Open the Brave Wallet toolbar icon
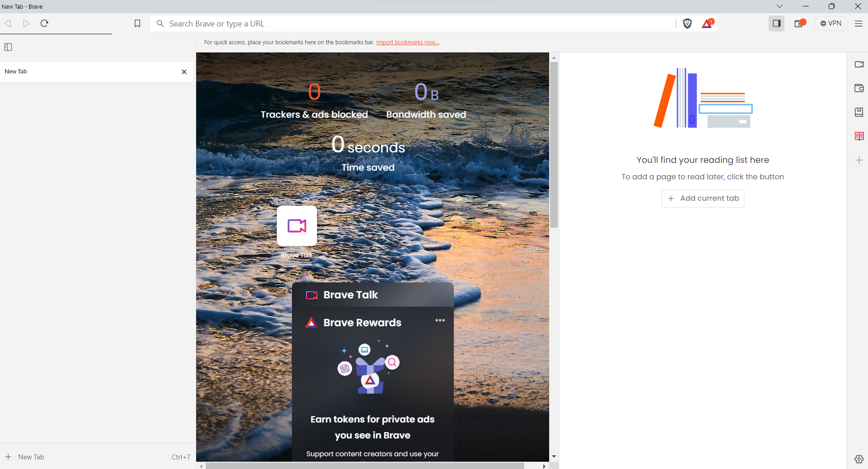Image resolution: width=868 pixels, height=469 pixels. pos(799,22)
